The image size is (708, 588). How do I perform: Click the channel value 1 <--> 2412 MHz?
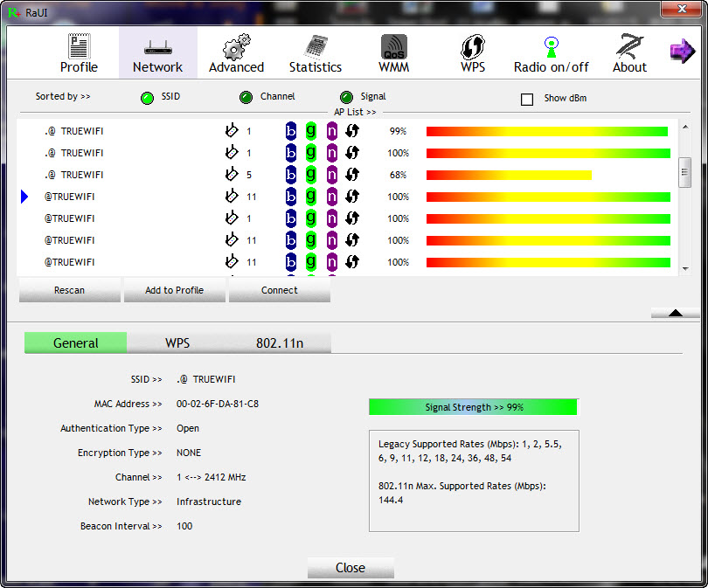(211, 477)
